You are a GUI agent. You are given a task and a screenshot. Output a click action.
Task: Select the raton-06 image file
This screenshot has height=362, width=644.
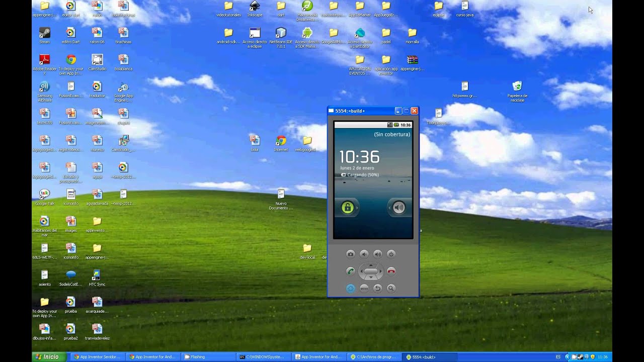[97, 36]
